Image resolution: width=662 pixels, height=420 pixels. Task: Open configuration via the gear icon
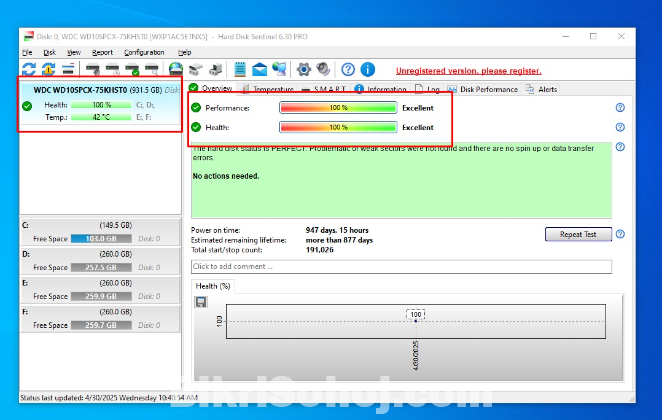coord(304,69)
